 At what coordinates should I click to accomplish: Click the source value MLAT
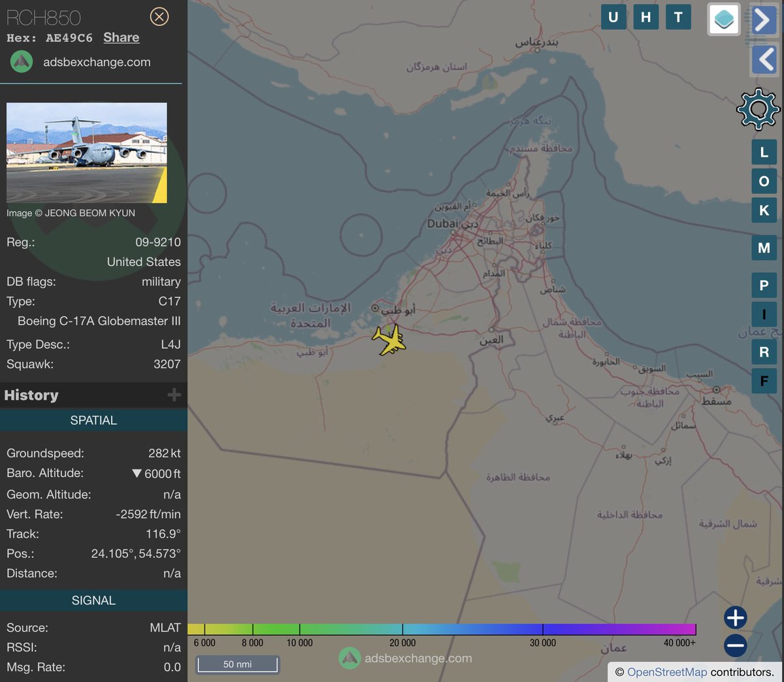[165, 628]
